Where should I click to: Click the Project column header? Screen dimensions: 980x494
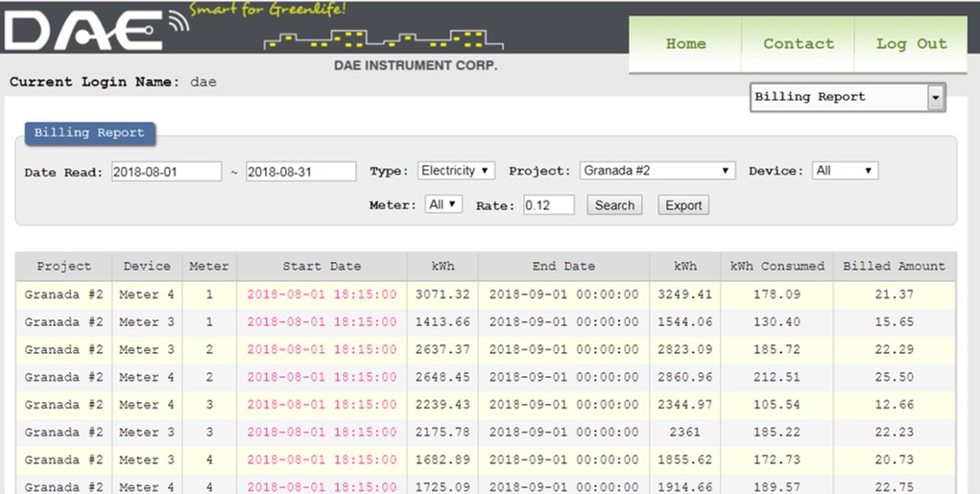[63, 266]
